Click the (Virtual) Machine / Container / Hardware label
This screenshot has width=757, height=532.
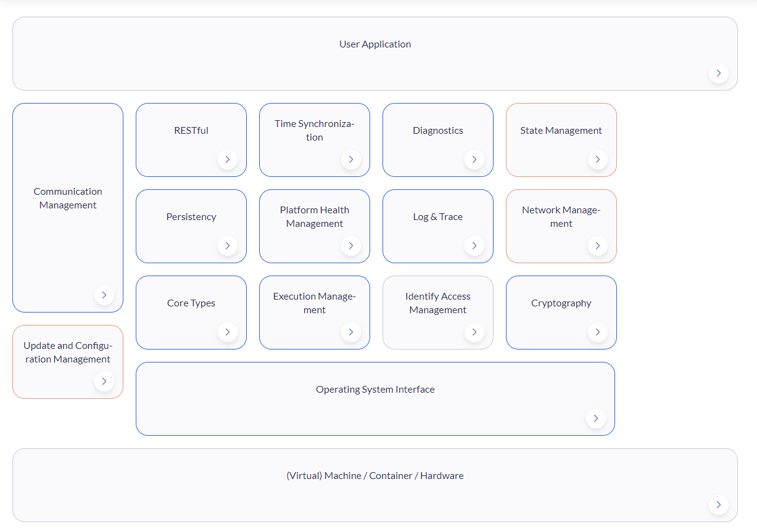coord(375,476)
